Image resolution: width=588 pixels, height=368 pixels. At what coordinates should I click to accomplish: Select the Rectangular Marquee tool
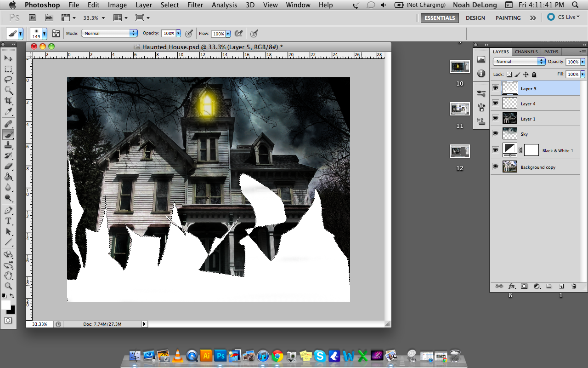8,69
